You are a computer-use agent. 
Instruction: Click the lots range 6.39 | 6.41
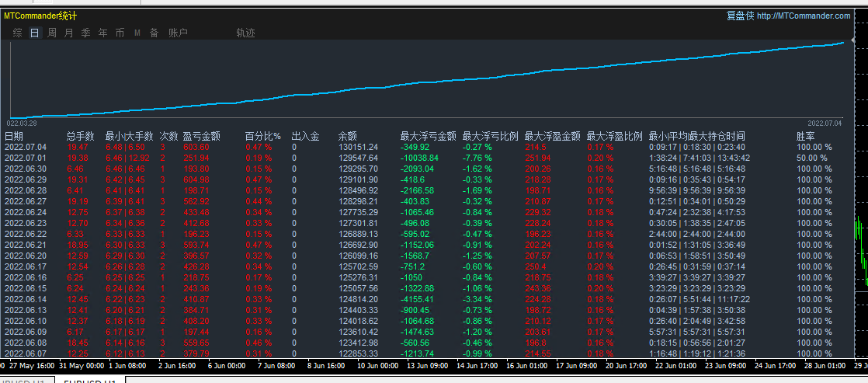126,201
